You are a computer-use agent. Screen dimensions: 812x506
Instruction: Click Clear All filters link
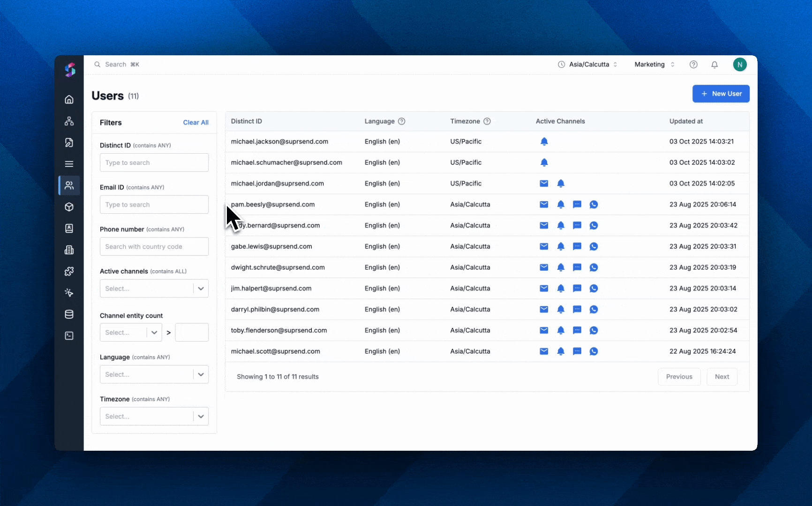point(195,123)
